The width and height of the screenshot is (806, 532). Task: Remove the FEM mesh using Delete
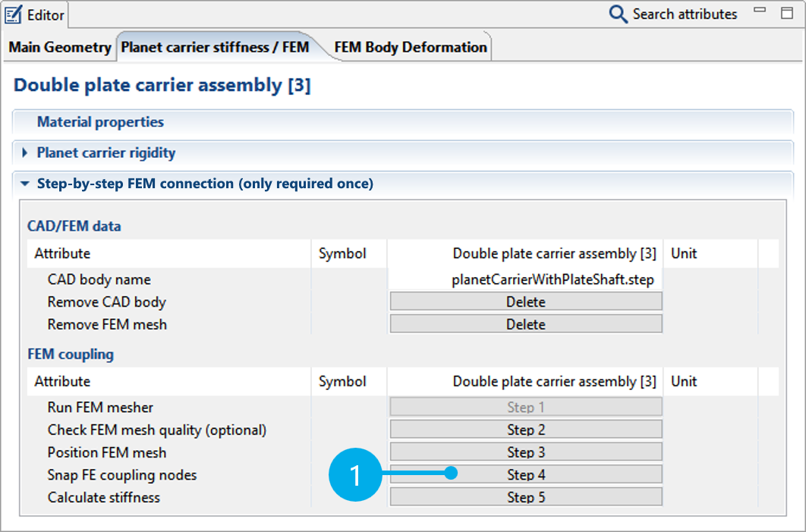point(526,323)
